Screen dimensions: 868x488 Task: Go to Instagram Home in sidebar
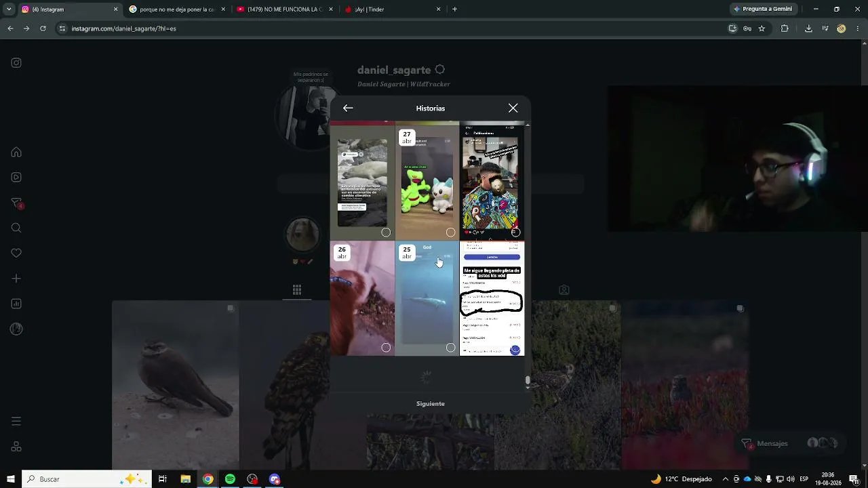(x=16, y=152)
